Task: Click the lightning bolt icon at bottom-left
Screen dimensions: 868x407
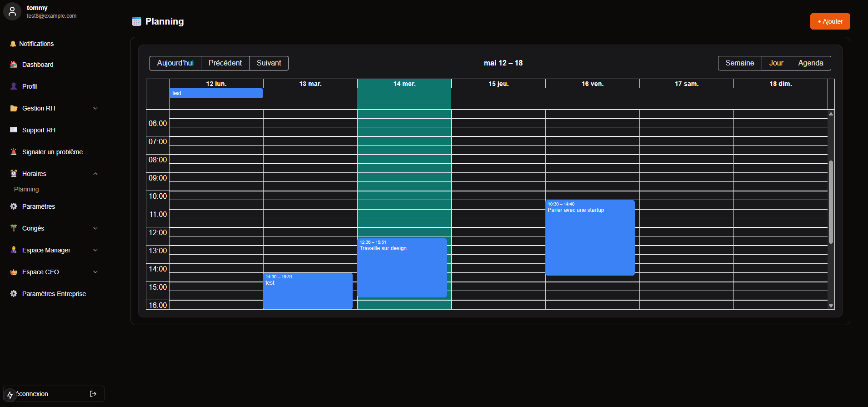Action: tap(10, 395)
